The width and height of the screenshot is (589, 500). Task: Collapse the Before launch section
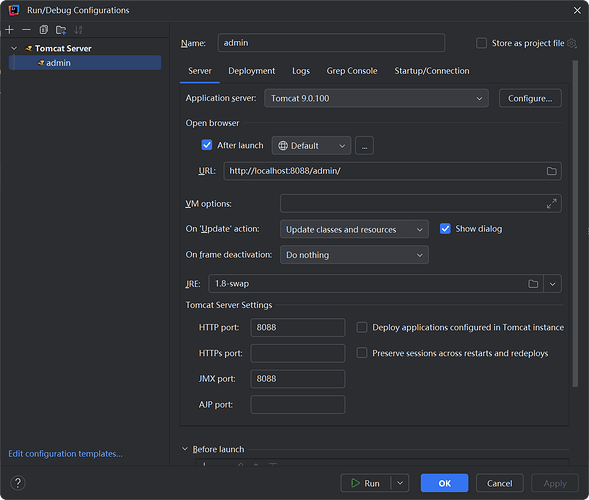(x=185, y=449)
